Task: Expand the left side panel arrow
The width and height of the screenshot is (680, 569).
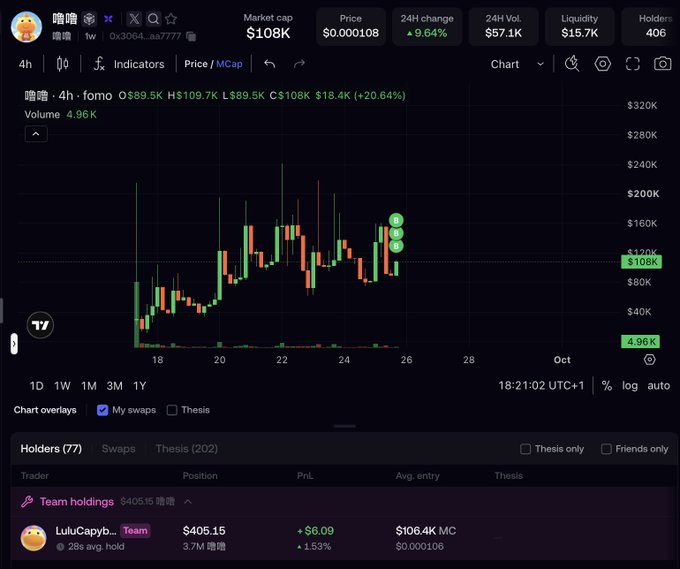Action: [x=14, y=344]
